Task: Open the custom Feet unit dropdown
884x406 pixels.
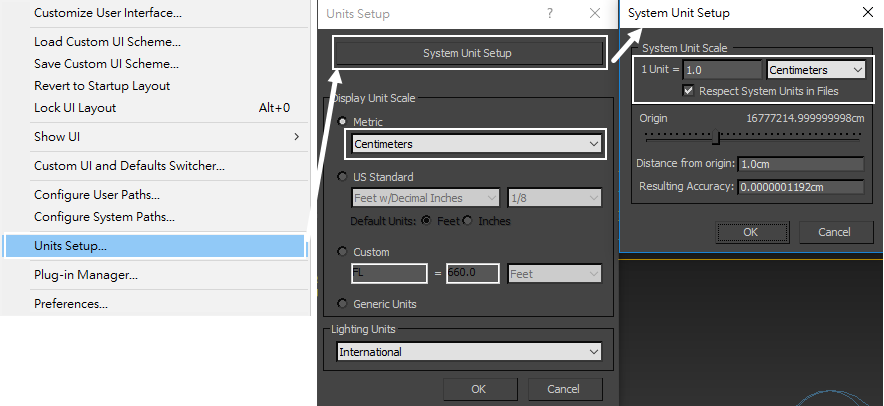Action: point(554,273)
